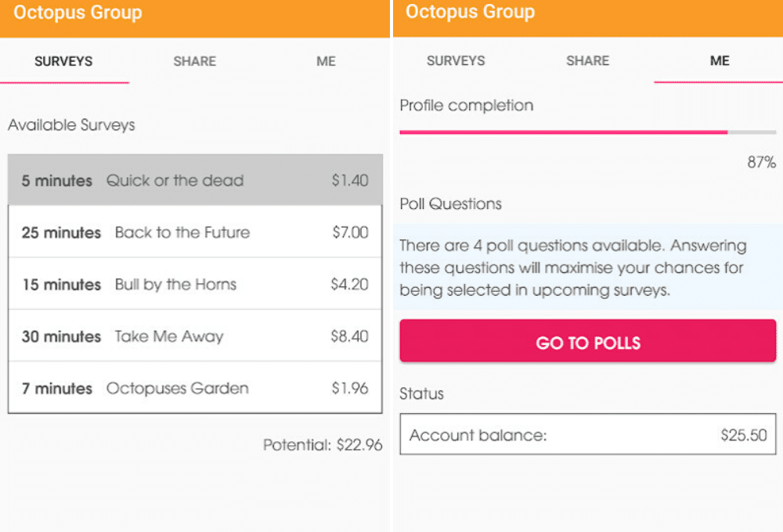Tap the GO TO POLLS button
This screenshot has width=783, height=532.
(x=588, y=342)
